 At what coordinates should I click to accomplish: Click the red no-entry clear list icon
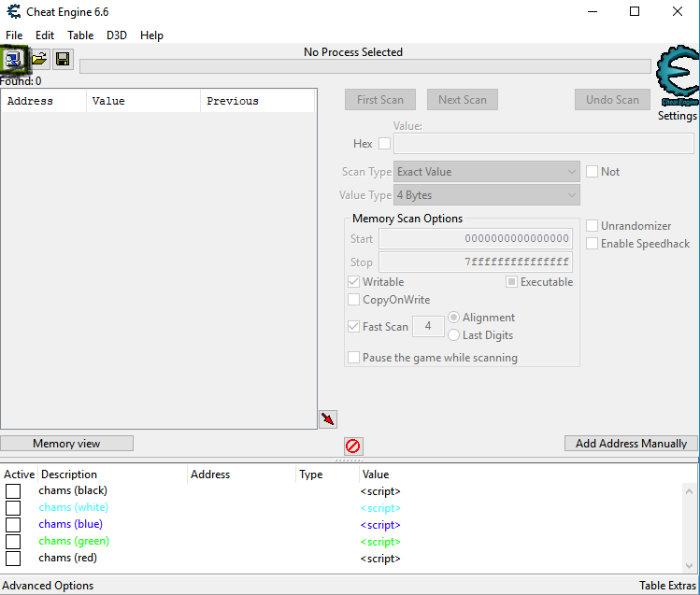coord(353,446)
